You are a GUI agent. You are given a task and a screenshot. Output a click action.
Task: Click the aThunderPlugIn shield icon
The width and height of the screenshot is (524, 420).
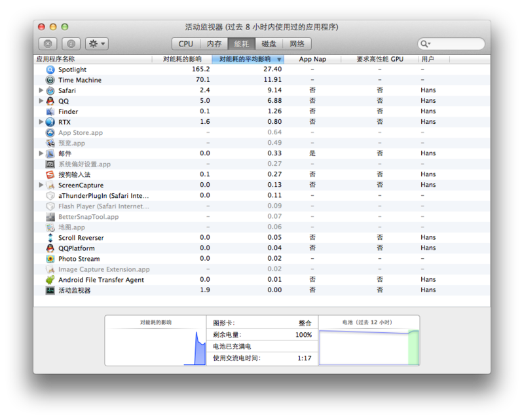50,196
